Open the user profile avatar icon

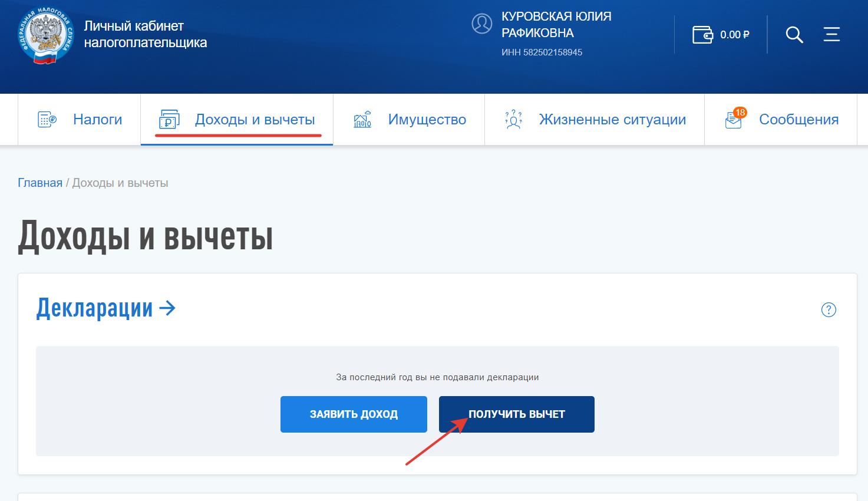click(x=481, y=24)
